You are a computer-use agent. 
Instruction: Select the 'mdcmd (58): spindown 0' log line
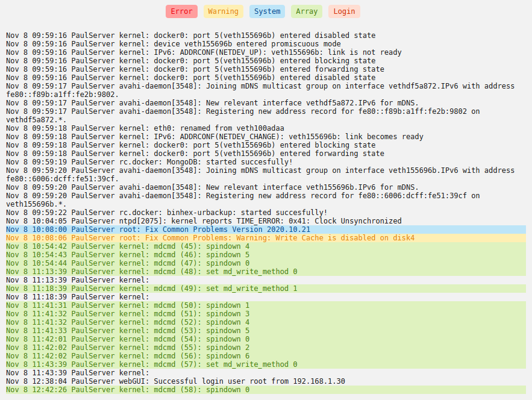point(266,390)
